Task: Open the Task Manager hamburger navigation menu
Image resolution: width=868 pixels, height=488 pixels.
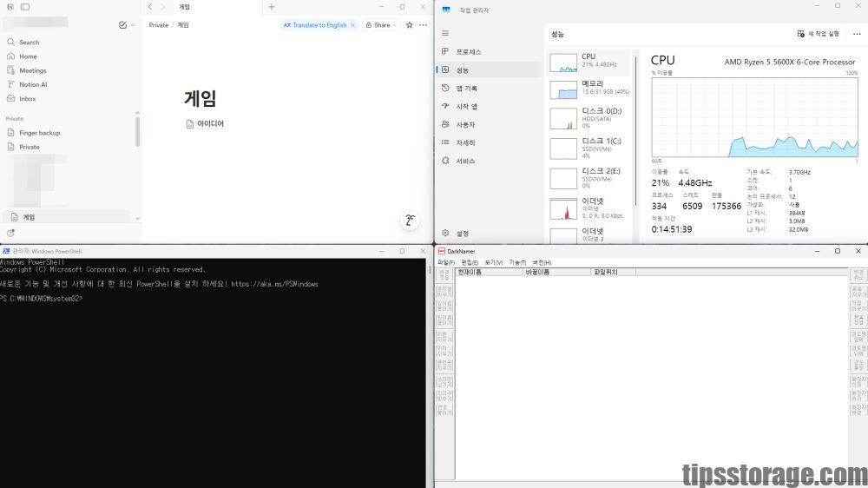Action: [x=446, y=33]
